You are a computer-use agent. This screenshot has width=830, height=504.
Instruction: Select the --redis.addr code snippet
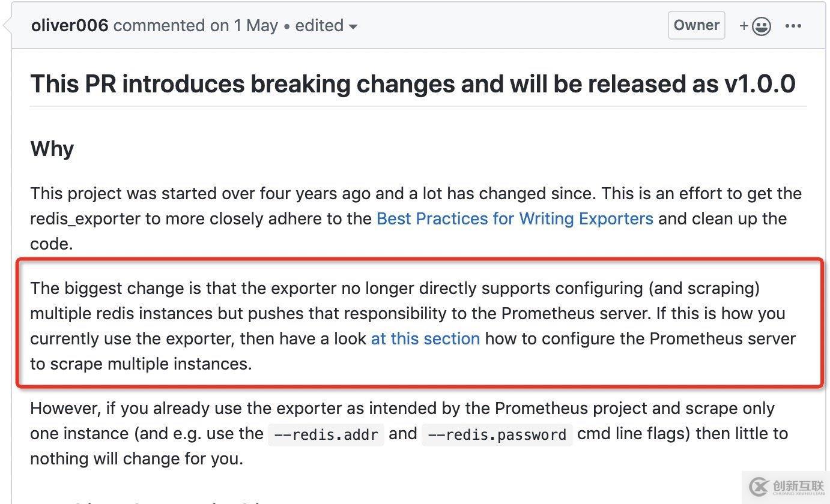point(325,434)
